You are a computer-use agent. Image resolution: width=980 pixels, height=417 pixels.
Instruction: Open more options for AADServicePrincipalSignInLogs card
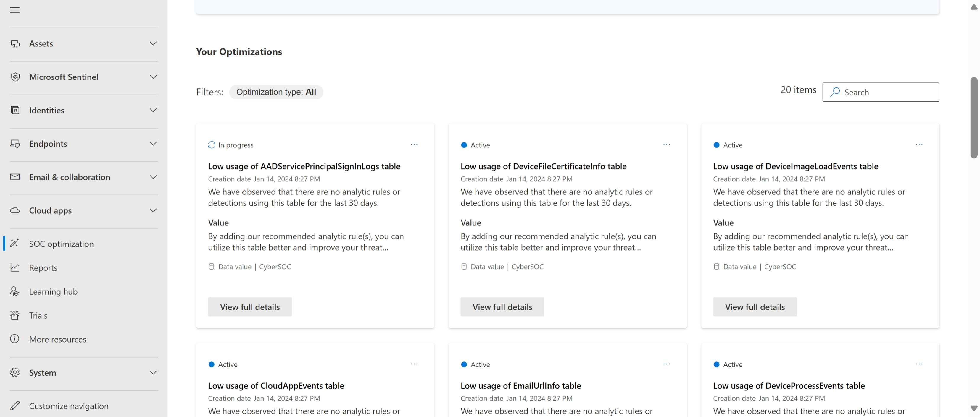point(414,145)
